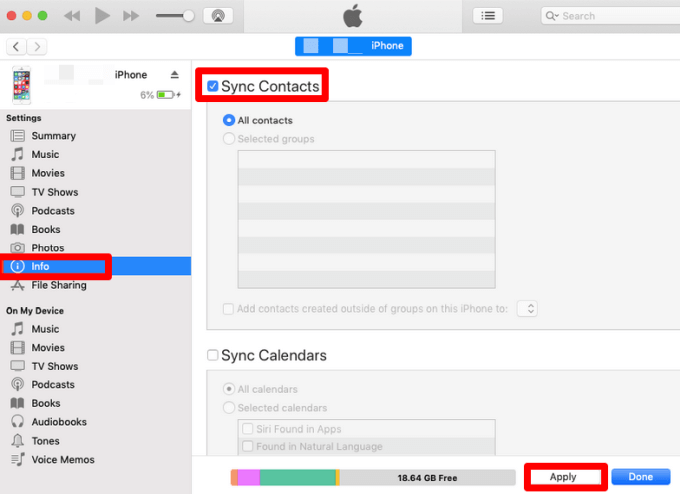This screenshot has width=680, height=494.
Task: Click the iPhone device button
Action: tap(353, 46)
